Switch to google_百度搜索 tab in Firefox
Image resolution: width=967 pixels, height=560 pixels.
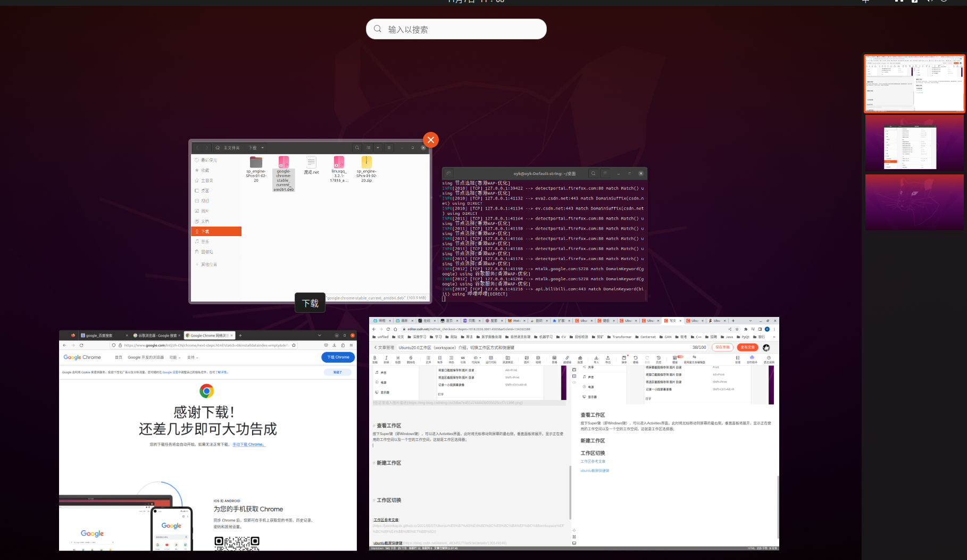pos(104,336)
